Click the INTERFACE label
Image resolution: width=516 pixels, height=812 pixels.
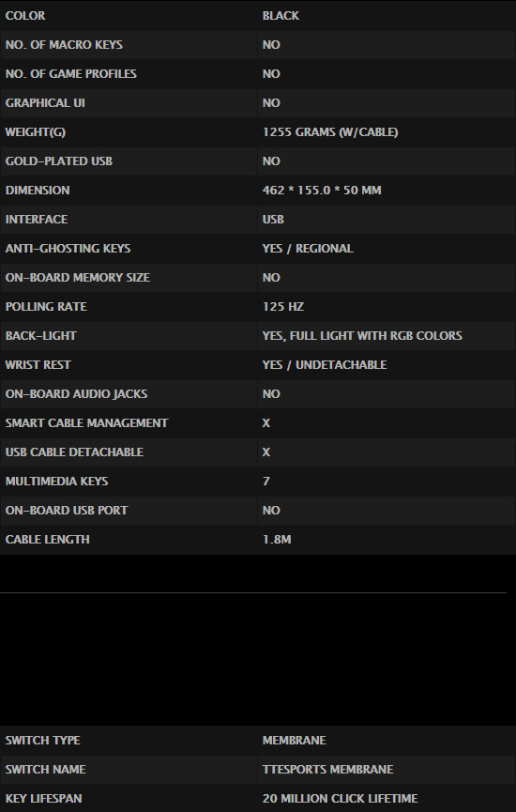(37, 219)
